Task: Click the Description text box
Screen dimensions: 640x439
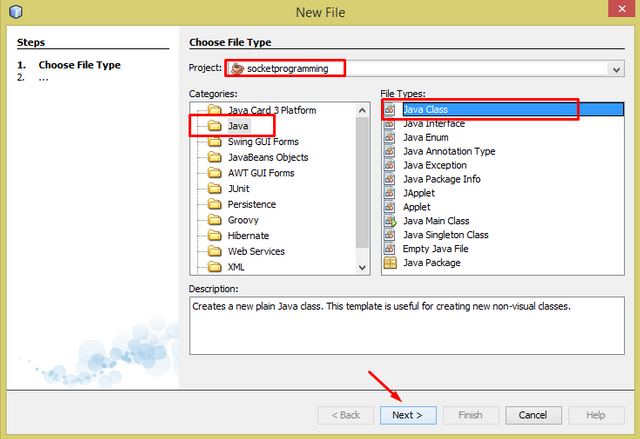Action: (x=407, y=326)
